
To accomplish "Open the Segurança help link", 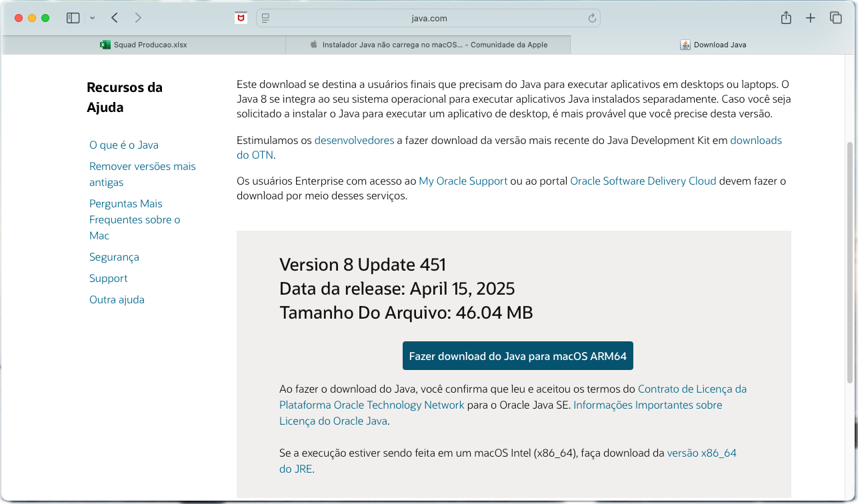I will [114, 257].
